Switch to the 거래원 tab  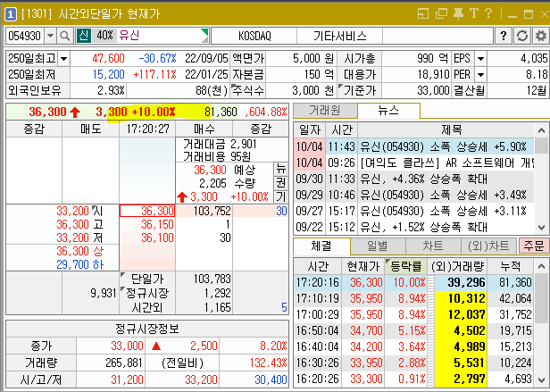click(325, 111)
